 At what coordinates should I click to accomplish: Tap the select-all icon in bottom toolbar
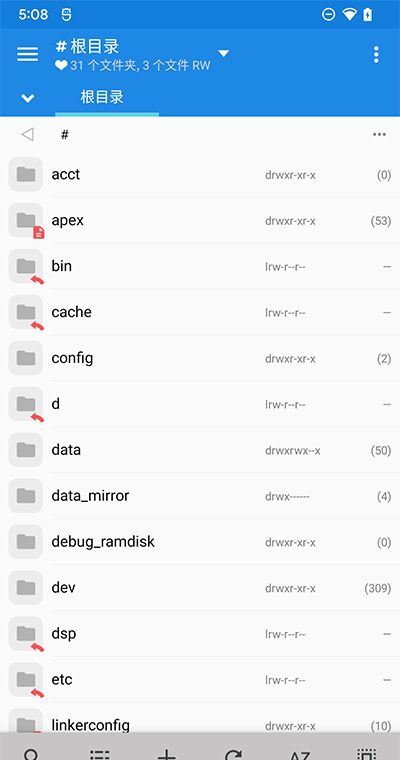(x=367, y=754)
